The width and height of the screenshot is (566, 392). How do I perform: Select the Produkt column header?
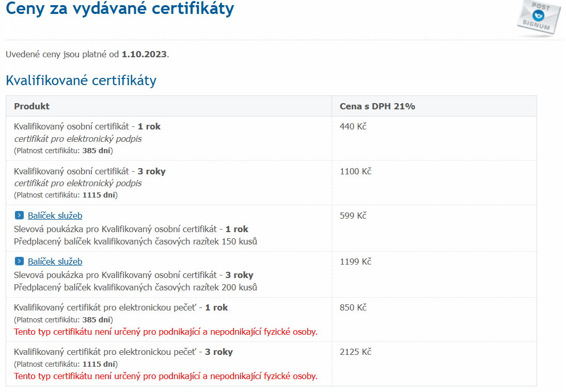pyautogui.click(x=31, y=106)
